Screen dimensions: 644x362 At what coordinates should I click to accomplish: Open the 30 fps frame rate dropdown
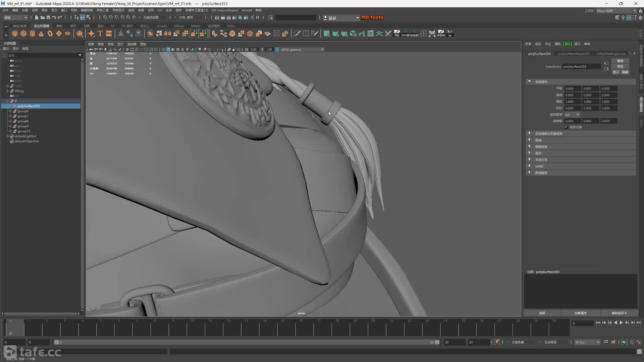(x=587, y=342)
